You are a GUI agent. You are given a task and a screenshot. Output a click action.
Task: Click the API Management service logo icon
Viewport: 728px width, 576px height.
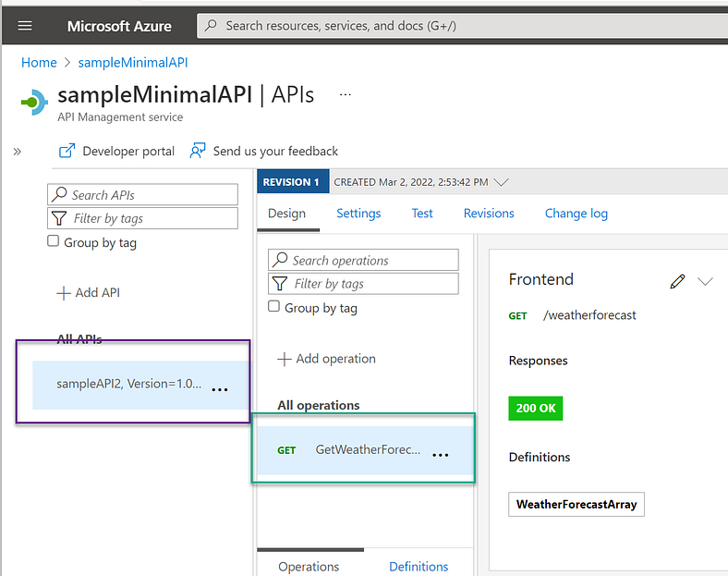tap(34, 102)
